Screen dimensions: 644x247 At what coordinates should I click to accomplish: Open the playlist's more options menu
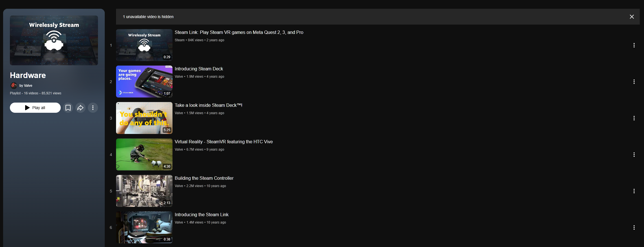(x=93, y=108)
